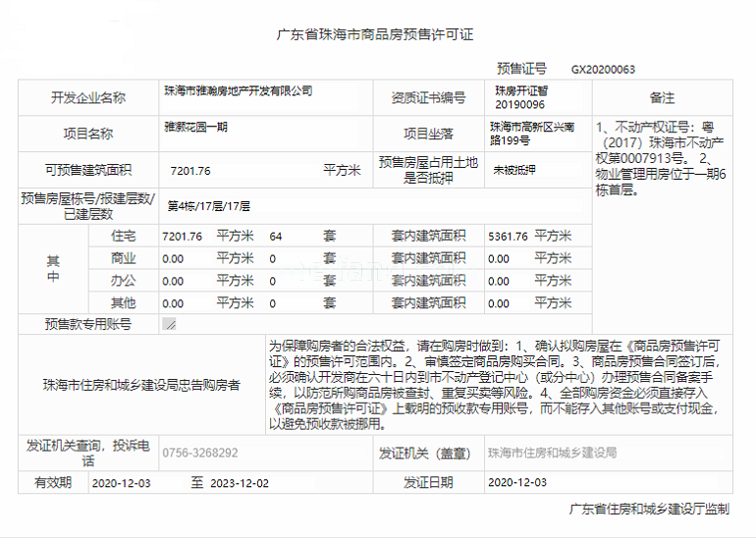Click the 住宅 unit count value 64

tap(276, 237)
